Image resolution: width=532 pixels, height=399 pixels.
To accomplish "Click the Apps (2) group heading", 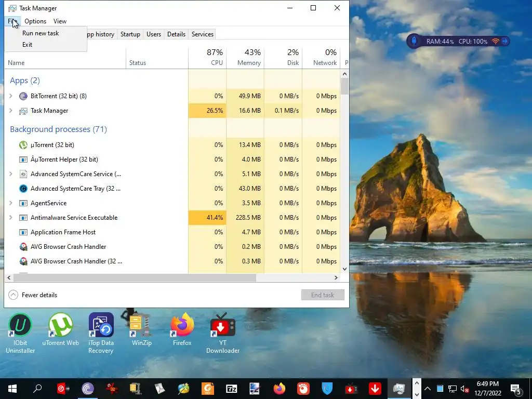I will pos(25,81).
